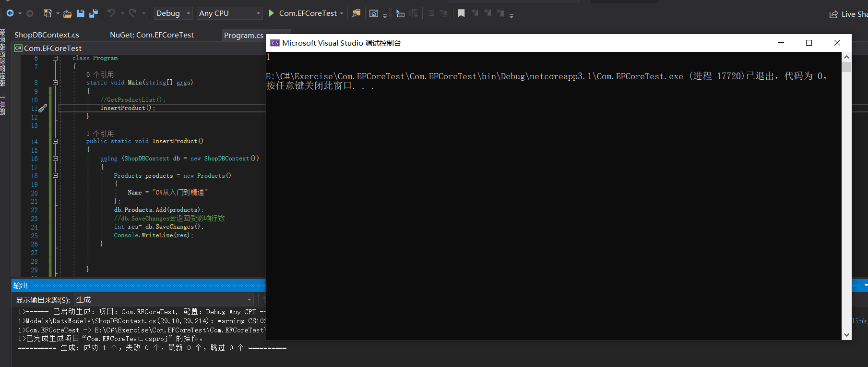The width and height of the screenshot is (868, 367).
Task: Click the '生成: 成功 1 个' build summary line
Action: [x=152, y=348]
